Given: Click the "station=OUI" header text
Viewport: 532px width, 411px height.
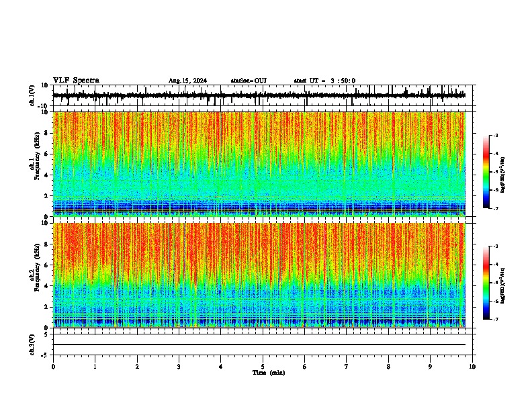Looking at the screenshot, I should pos(249,81).
